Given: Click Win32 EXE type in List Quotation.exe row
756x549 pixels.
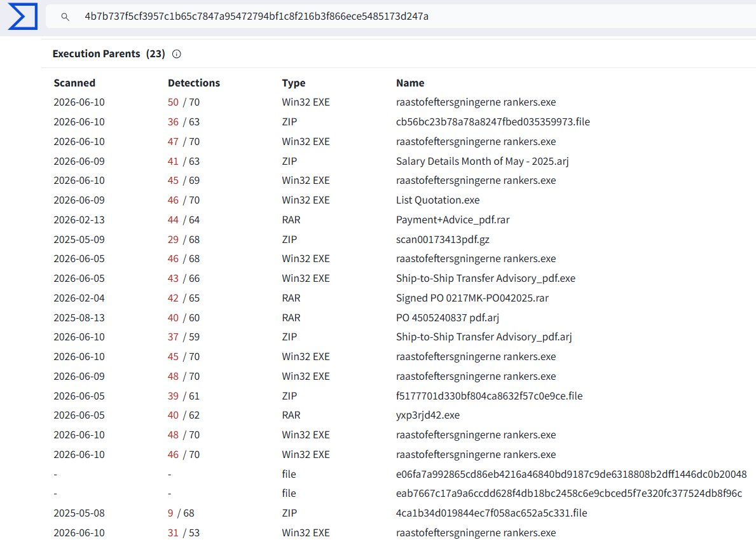Looking at the screenshot, I should (306, 200).
